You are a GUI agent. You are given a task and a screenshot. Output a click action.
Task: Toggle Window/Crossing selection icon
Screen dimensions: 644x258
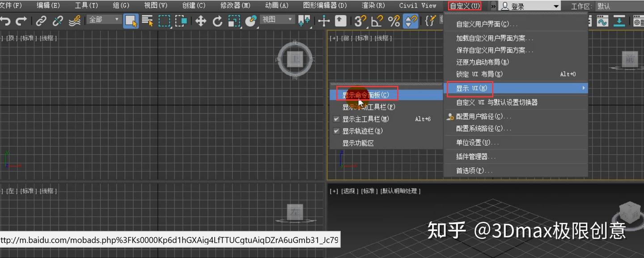[181, 21]
